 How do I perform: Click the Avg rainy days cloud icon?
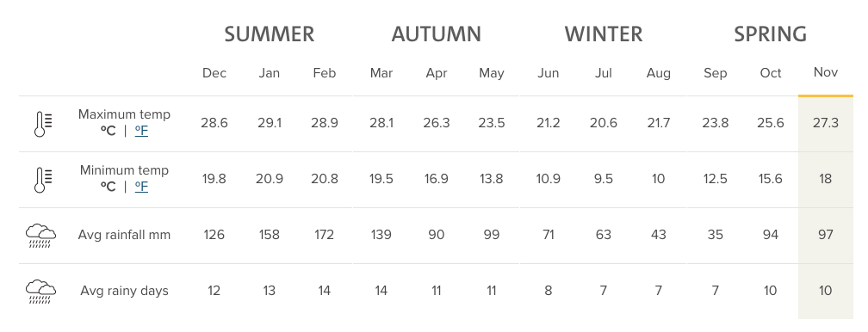coord(41,292)
